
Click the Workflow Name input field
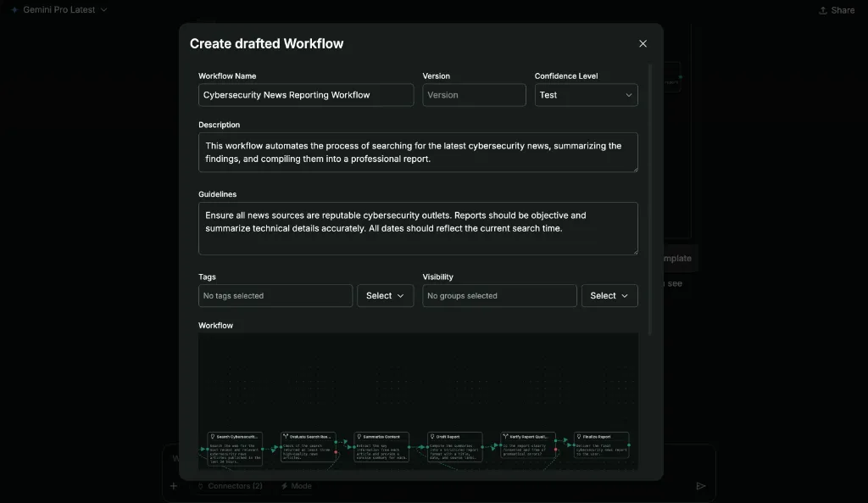305,95
